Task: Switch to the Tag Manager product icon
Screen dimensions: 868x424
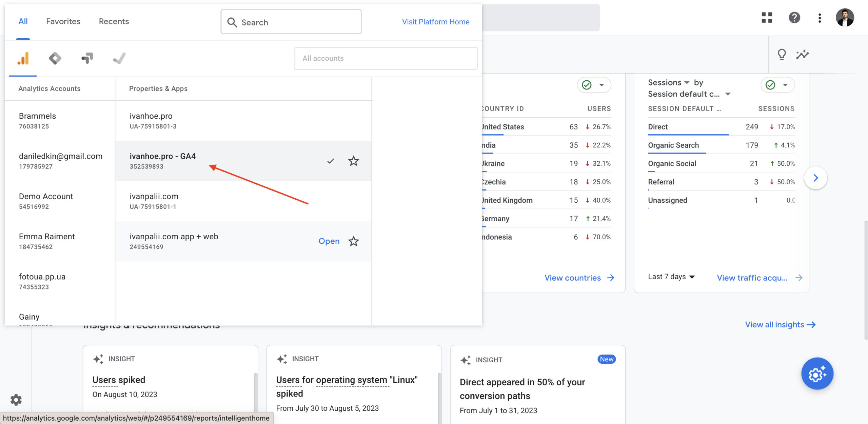Action: 55,58
